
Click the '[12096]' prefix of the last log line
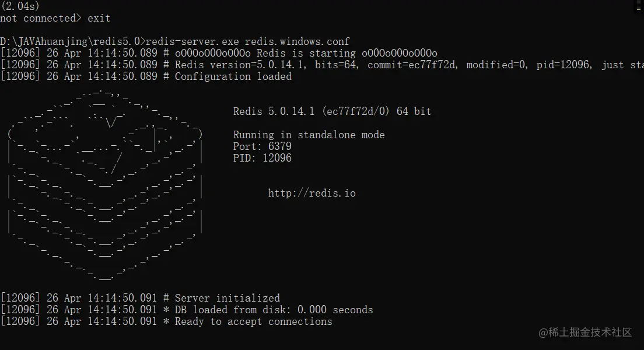click(20, 321)
